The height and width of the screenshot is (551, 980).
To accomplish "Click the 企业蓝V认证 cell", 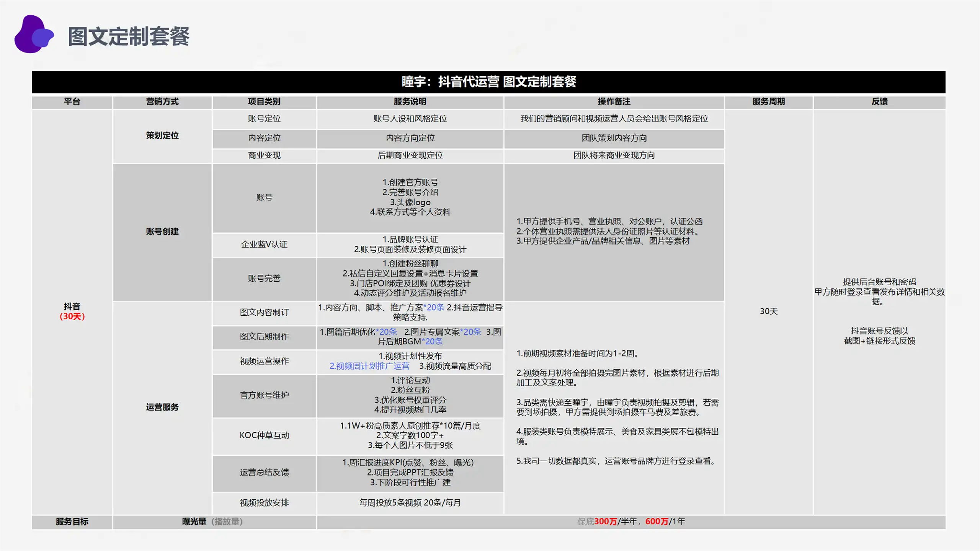I will 264,245.
